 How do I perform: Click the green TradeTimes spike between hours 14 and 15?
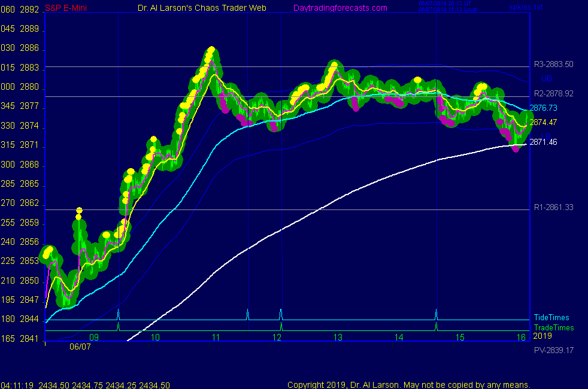tap(436, 326)
